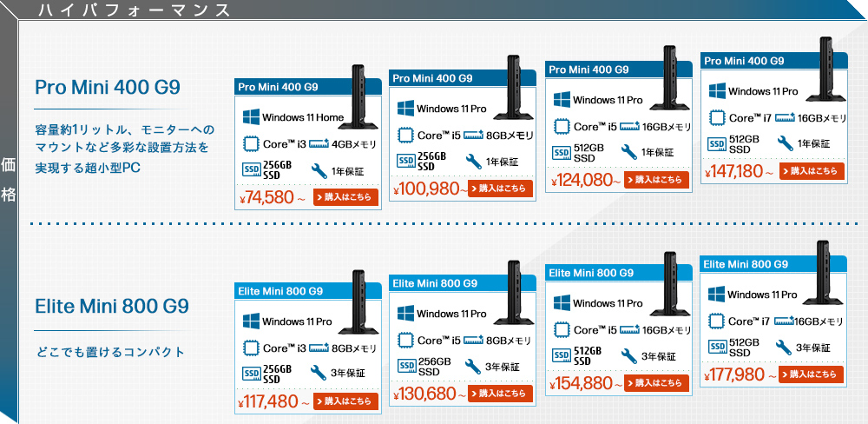Image resolution: width=868 pixels, height=424 pixels.
Task: Click the wrench warranty icon in the ¥177,980 card
Action: [785, 347]
